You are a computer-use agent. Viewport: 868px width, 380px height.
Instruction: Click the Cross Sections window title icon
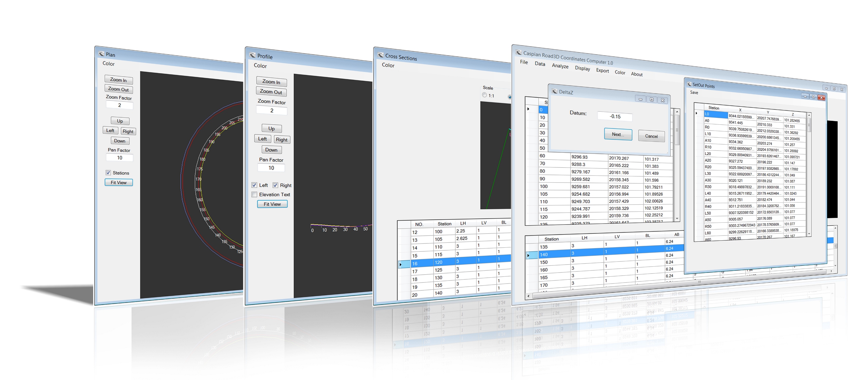tap(381, 55)
